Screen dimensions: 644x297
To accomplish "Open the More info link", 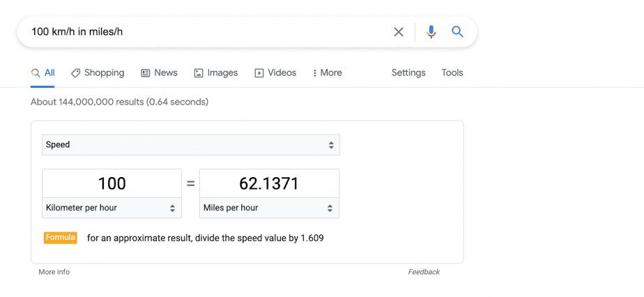I will (x=54, y=272).
